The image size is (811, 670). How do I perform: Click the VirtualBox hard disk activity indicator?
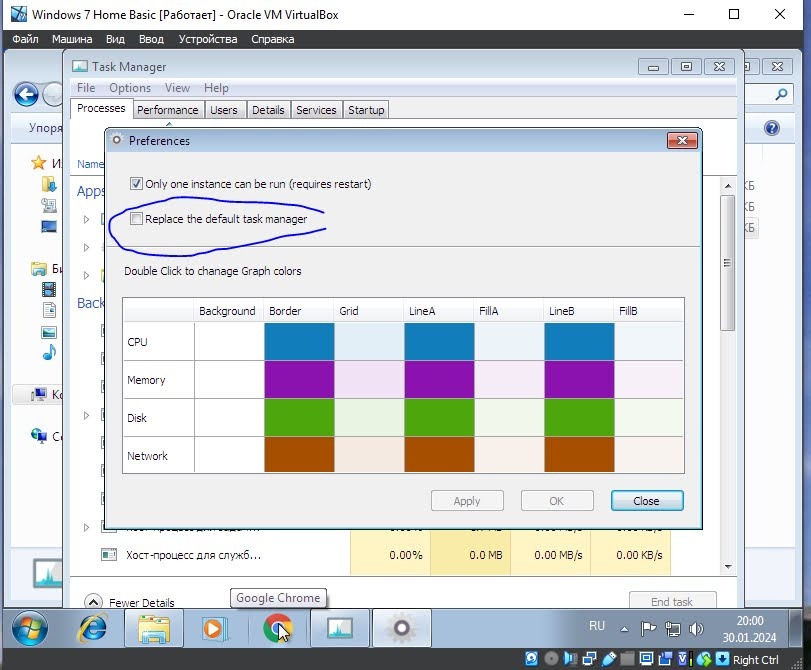pos(531,659)
